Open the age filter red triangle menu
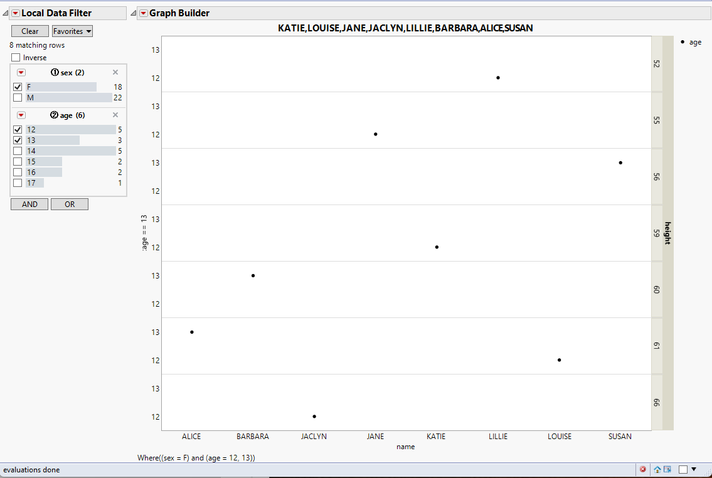This screenshot has width=712, height=478. click(x=21, y=115)
